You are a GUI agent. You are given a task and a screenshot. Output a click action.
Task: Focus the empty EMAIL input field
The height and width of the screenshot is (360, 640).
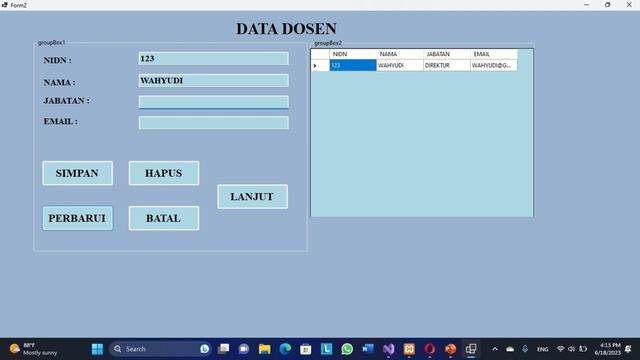pyautogui.click(x=213, y=122)
